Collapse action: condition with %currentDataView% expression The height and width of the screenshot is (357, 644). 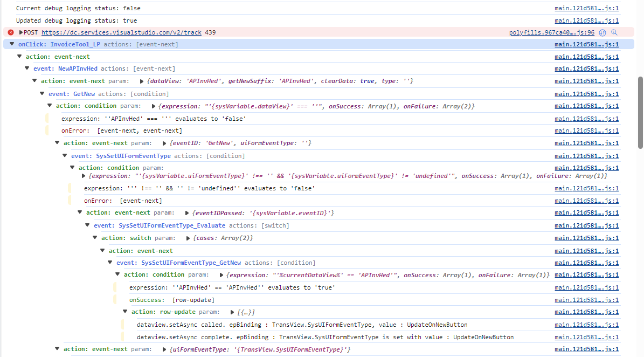[x=117, y=274]
